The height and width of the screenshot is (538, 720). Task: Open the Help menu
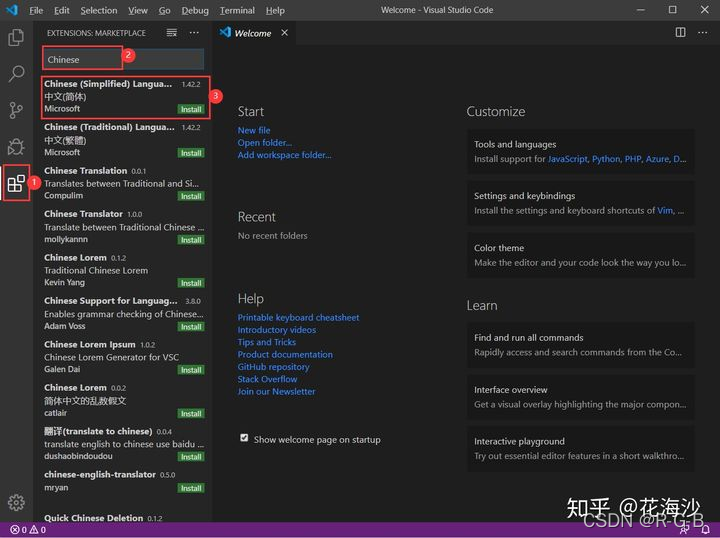275,10
